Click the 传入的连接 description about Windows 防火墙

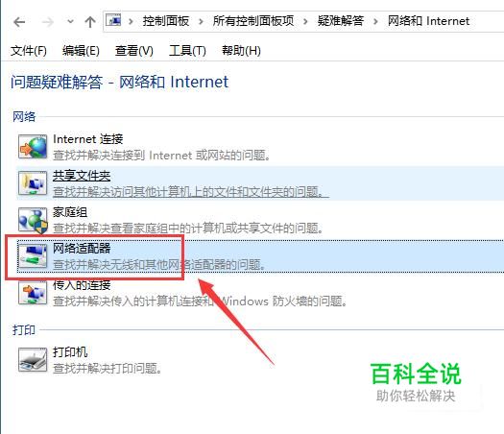coord(200,301)
